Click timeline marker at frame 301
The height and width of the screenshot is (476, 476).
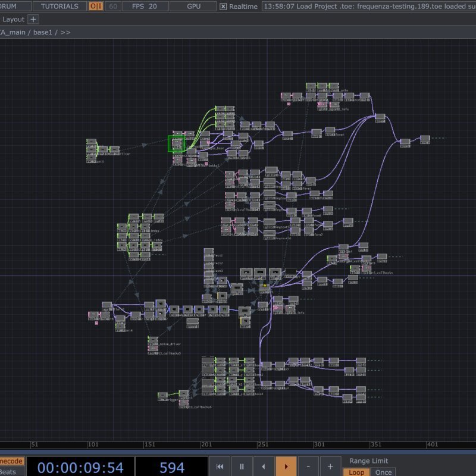point(319,444)
